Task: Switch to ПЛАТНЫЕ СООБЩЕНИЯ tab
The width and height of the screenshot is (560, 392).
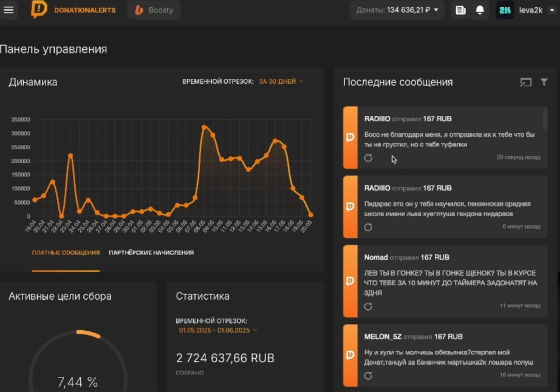Action: [66, 252]
